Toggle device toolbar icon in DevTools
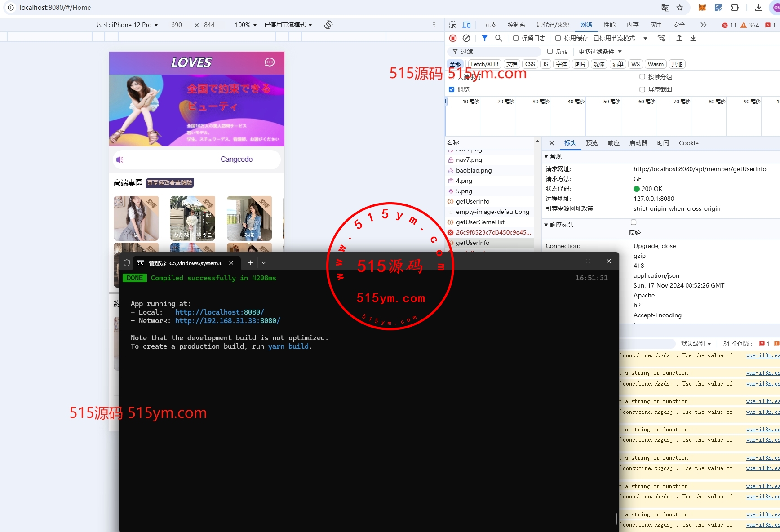The height and width of the screenshot is (532, 780). tap(467, 25)
